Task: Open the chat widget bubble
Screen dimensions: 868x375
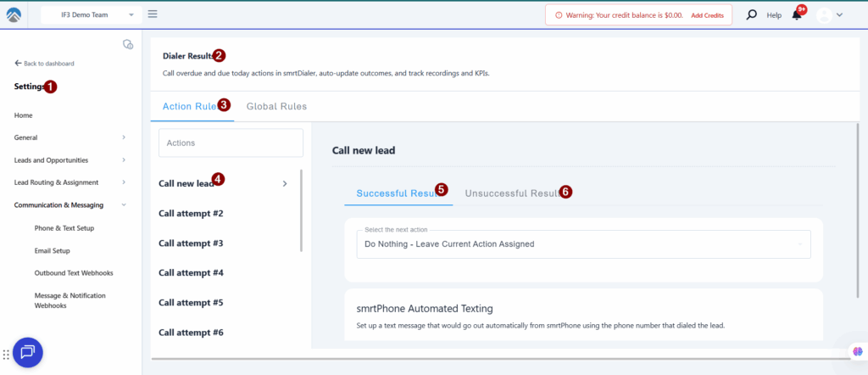Action: pos(27,351)
